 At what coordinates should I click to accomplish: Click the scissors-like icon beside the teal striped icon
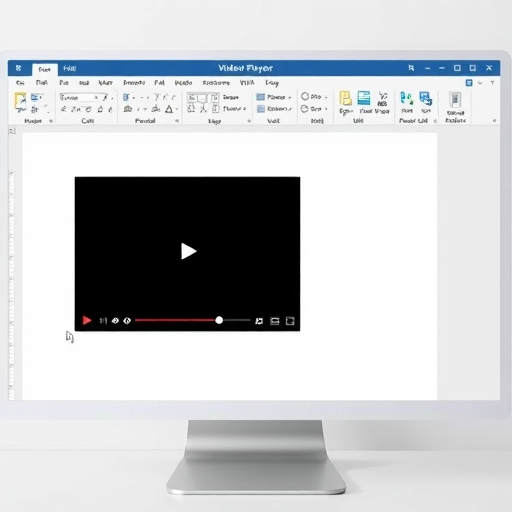point(383,99)
